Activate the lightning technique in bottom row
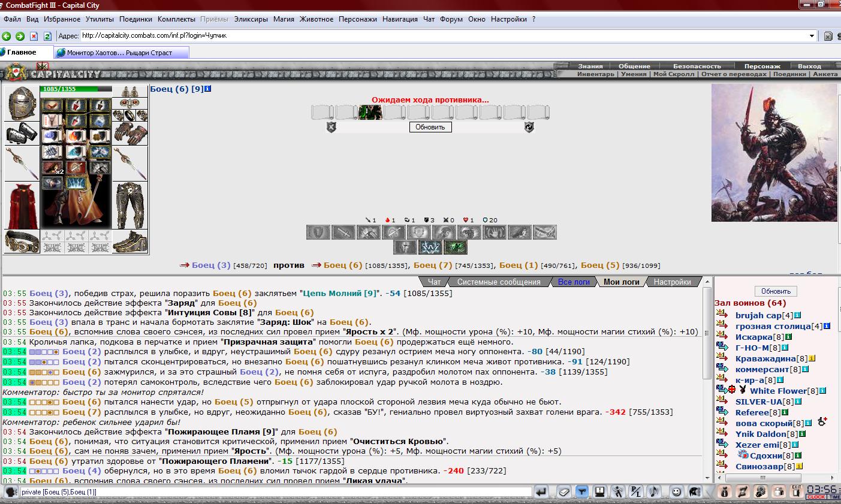841x504 pixels. point(430,247)
